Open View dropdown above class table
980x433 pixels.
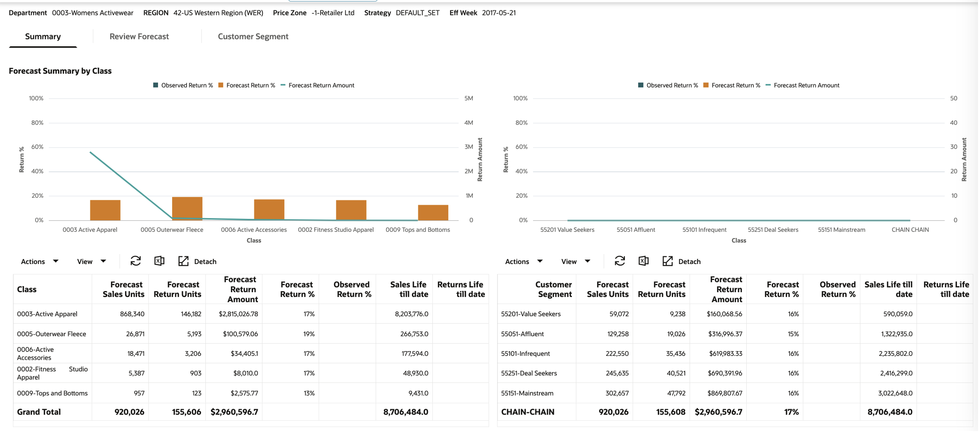[91, 262]
